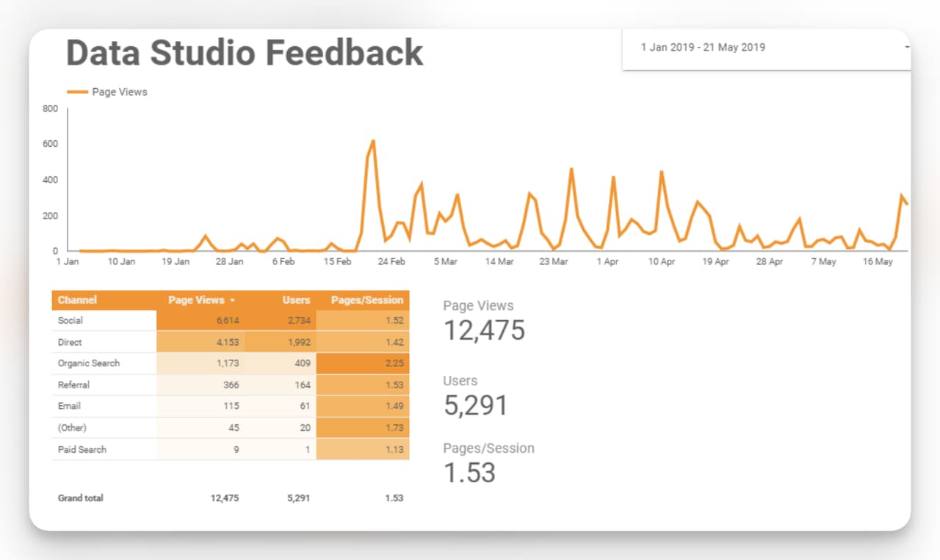Select the (Other) channel row
This screenshot has height=560, width=940.
[x=231, y=427]
